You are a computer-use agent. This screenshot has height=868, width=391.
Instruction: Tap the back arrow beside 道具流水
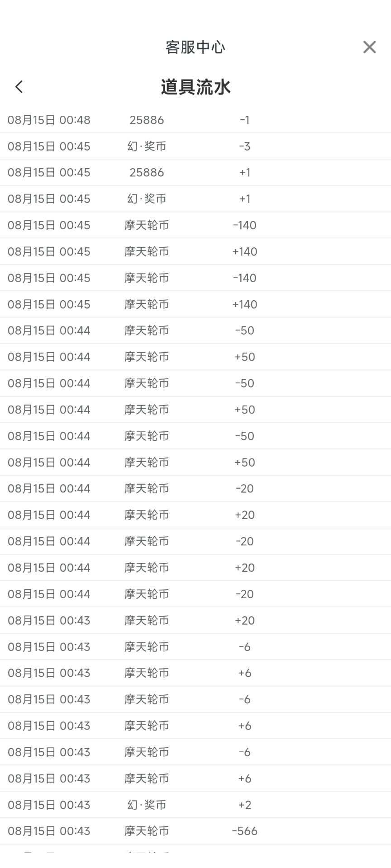coord(19,87)
